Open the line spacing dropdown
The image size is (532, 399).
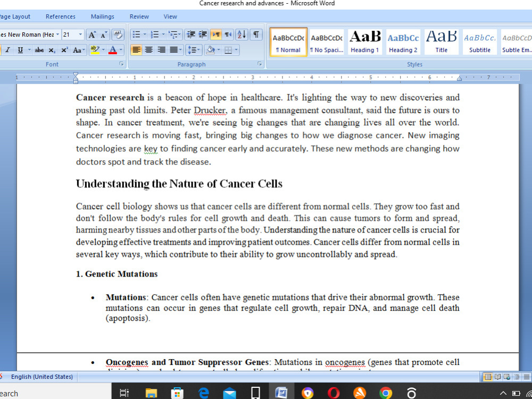[x=194, y=50]
